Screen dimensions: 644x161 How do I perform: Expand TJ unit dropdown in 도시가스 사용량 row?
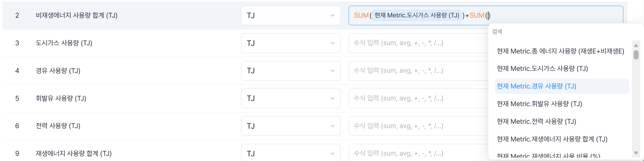point(291,43)
